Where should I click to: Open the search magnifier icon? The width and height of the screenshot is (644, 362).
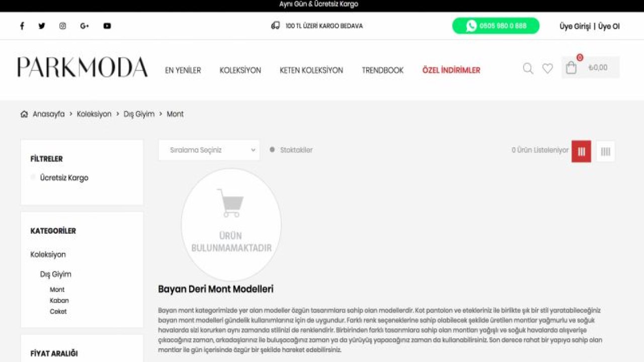coord(527,68)
